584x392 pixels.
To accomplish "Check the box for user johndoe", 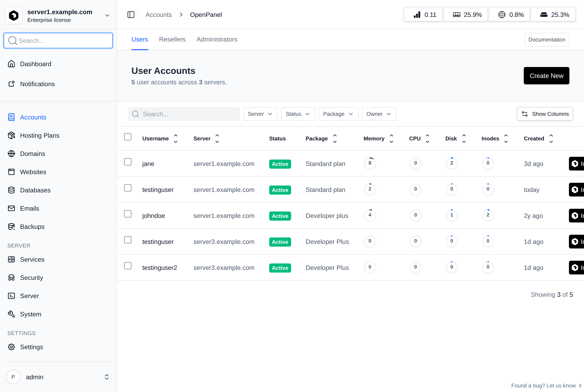I will [x=128, y=214].
